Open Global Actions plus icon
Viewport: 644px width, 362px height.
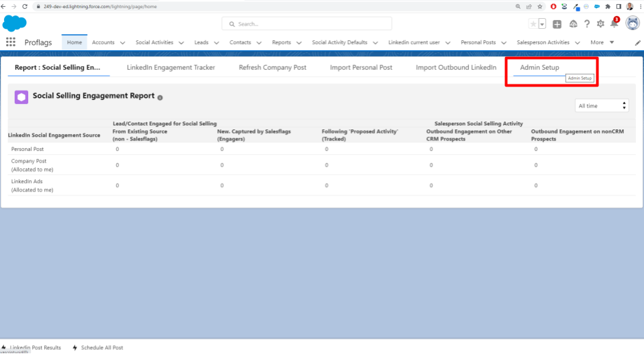point(557,24)
